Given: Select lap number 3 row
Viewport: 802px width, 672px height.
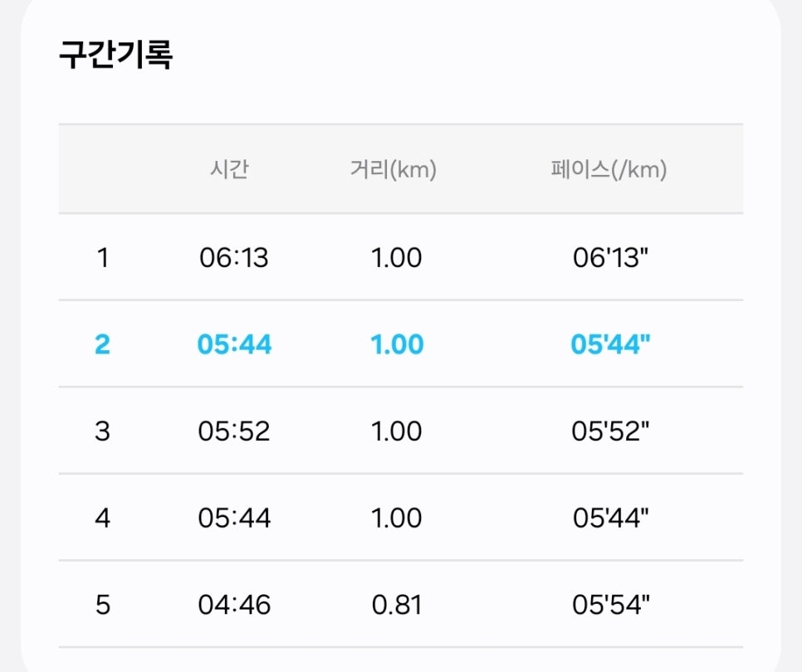Looking at the screenshot, I should point(400,431).
